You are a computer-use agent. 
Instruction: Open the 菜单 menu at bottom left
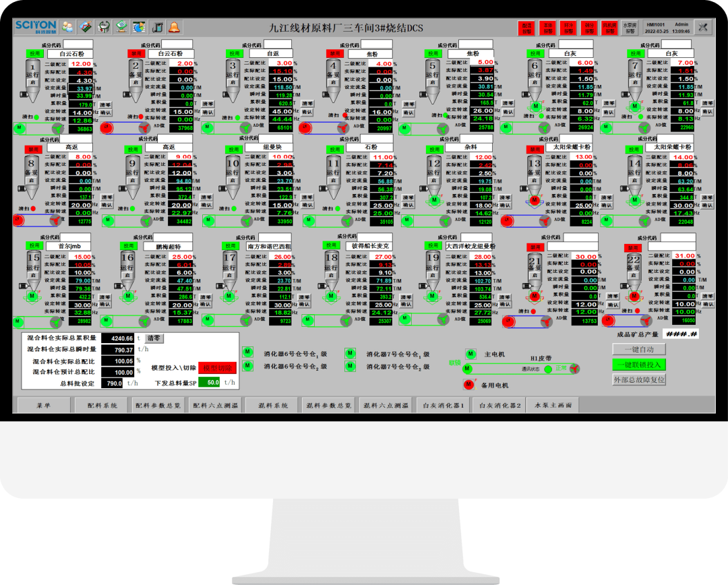point(43,405)
